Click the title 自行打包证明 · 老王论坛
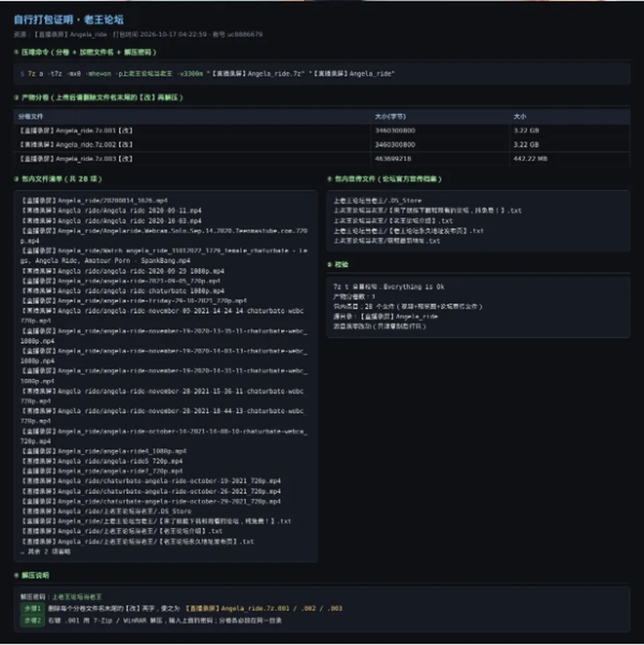Viewport: 644px width, 645px height. [68, 19]
